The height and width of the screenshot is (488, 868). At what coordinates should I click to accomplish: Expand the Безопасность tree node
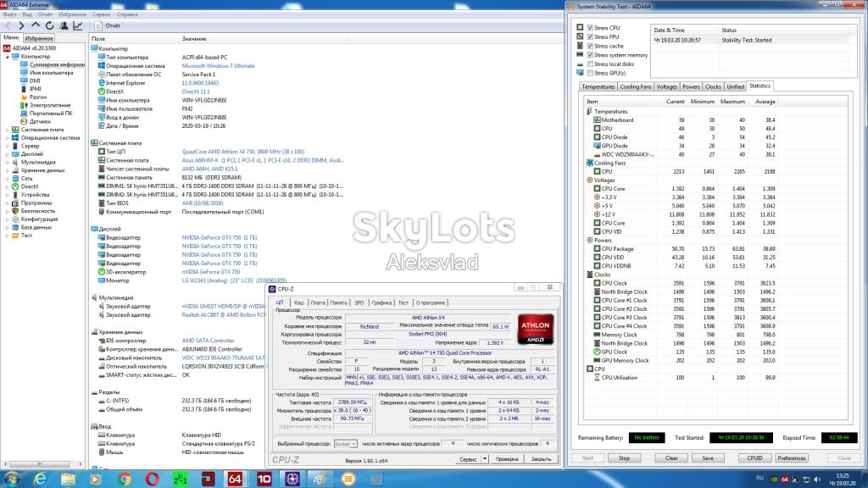tap(7, 211)
